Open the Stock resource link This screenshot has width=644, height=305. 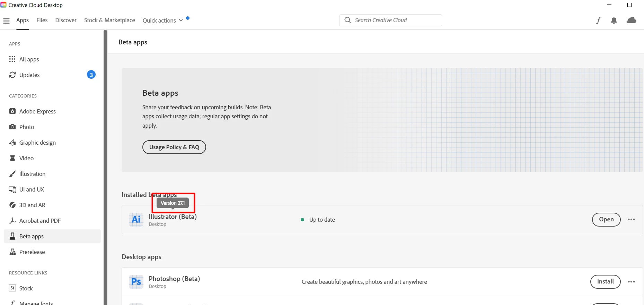tap(52, 288)
